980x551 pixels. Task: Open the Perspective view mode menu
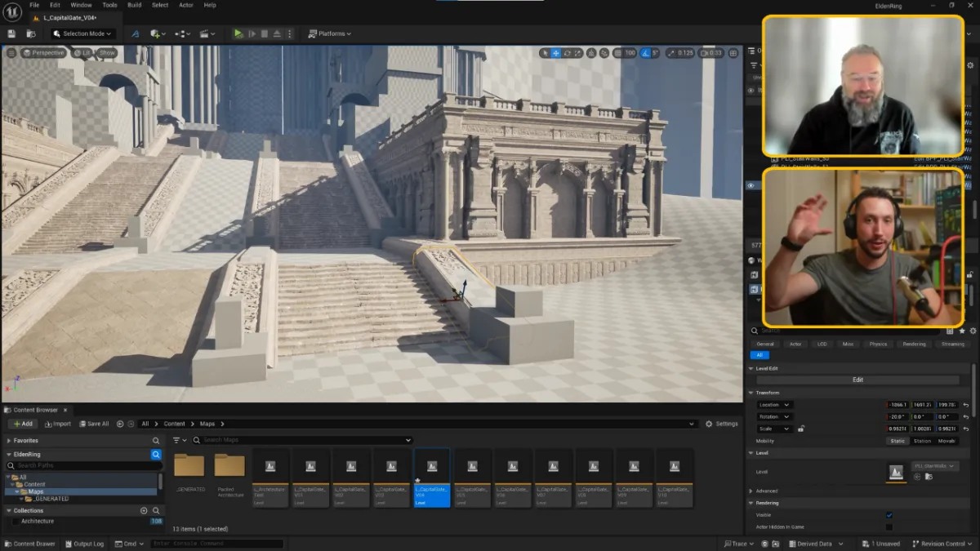pyautogui.click(x=44, y=52)
